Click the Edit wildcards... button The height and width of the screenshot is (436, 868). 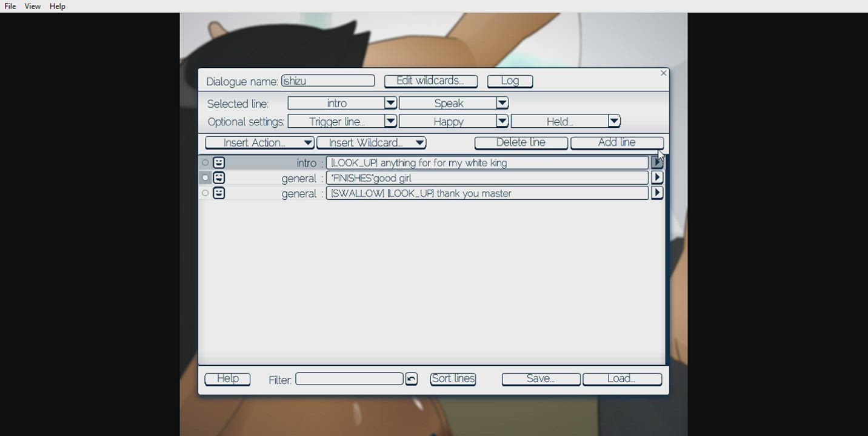pos(431,81)
